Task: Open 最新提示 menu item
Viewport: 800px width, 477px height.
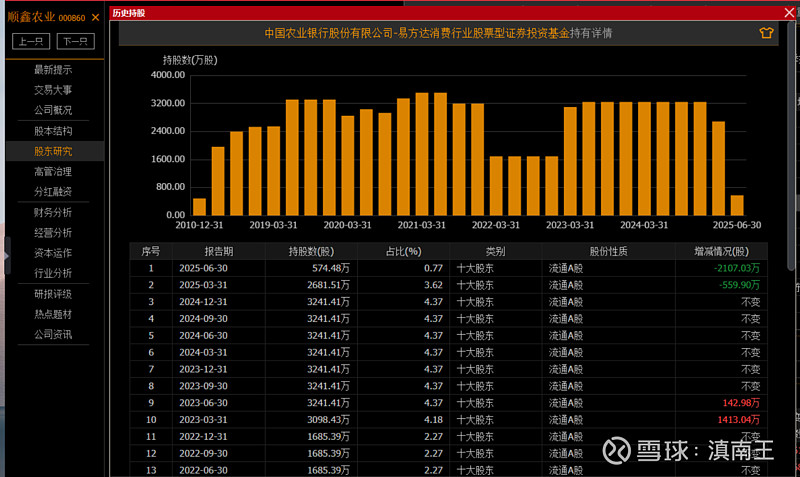Action: [x=53, y=70]
